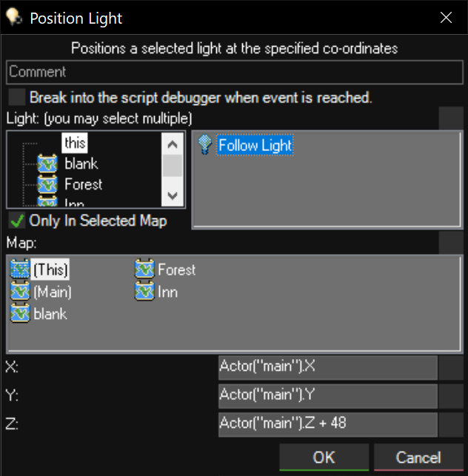Click the Y coordinate input field
Image resolution: width=468 pixels, height=476 pixels.
point(327,396)
